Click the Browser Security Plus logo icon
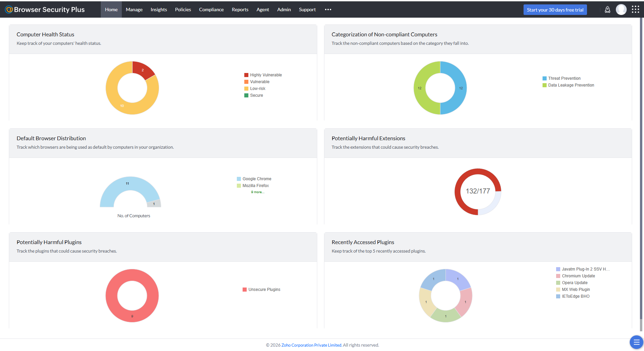The width and height of the screenshot is (644, 351). point(9,10)
